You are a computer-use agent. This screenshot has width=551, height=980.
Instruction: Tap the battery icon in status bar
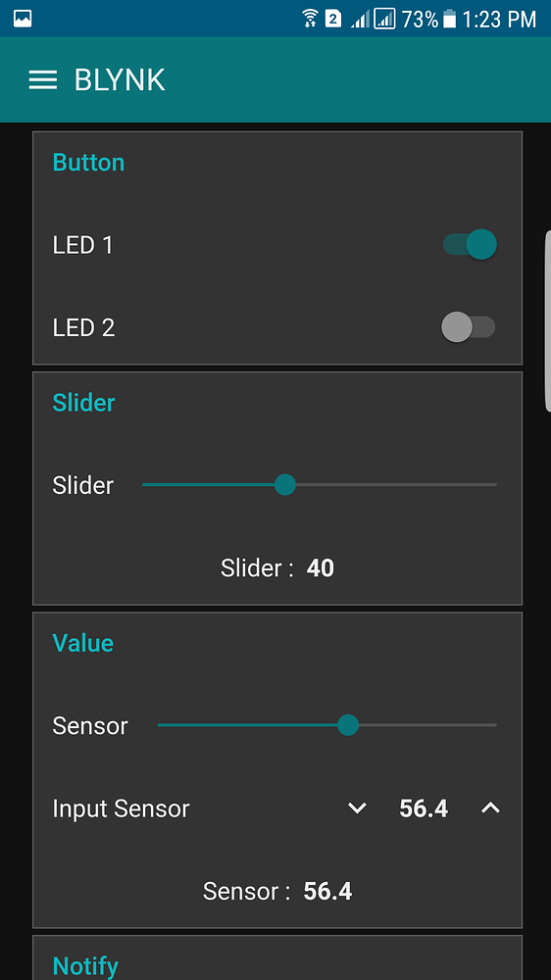[449, 19]
